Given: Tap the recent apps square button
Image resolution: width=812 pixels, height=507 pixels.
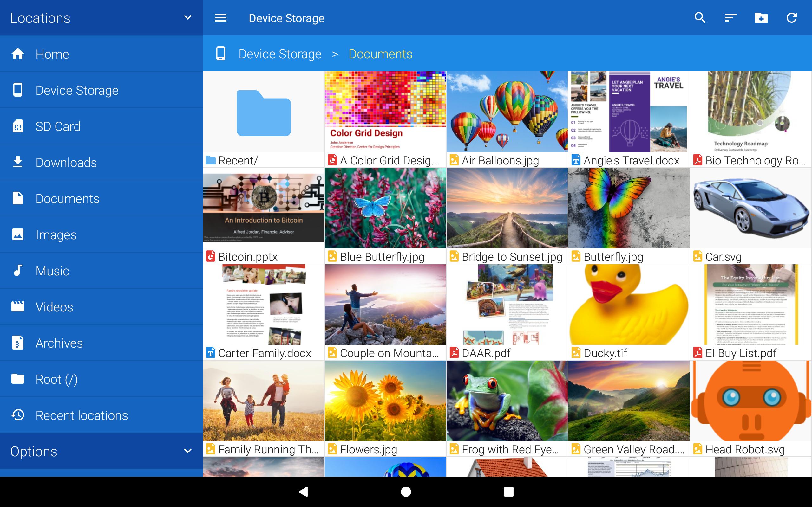Looking at the screenshot, I should (x=509, y=491).
